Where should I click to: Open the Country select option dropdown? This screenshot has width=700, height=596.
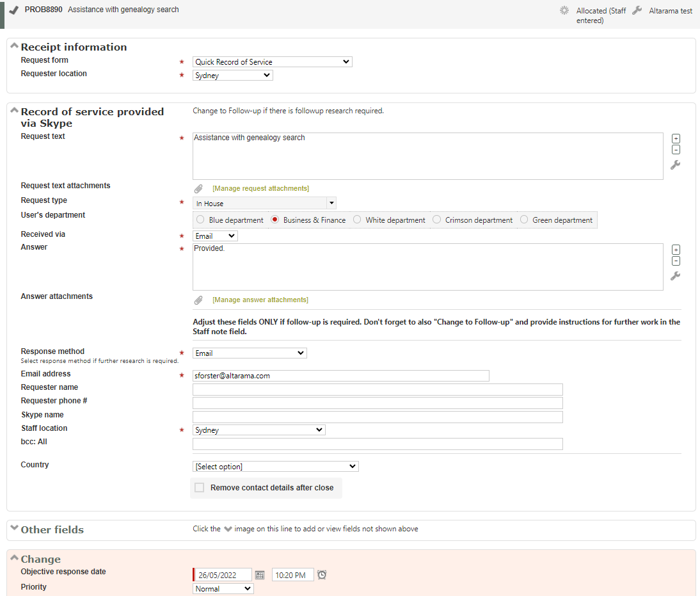[x=275, y=467]
